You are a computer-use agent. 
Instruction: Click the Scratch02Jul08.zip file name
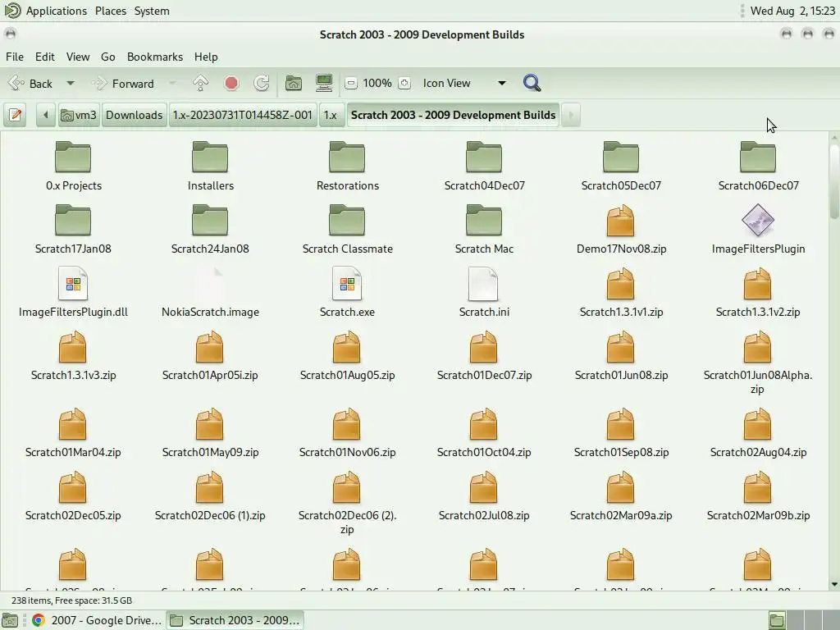484,515
